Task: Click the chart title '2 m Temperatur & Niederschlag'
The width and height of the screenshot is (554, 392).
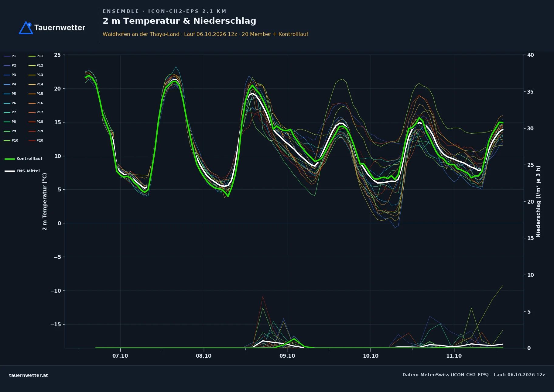Action: 180,21
